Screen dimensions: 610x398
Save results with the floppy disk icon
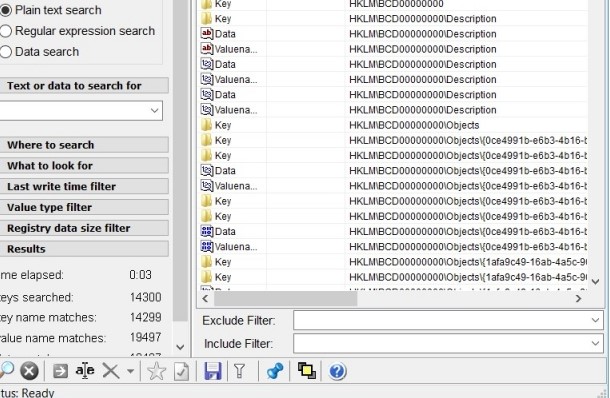[213, 371]
